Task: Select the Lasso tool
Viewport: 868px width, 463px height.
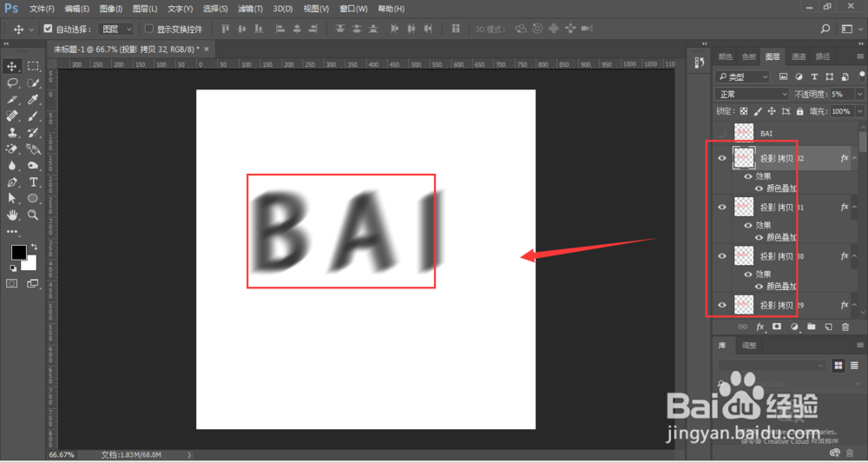Action: 11,83
